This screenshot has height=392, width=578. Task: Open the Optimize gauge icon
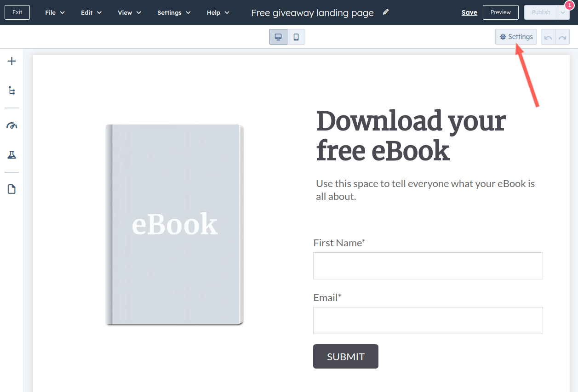pyautogui.click(x=12, y=126)
